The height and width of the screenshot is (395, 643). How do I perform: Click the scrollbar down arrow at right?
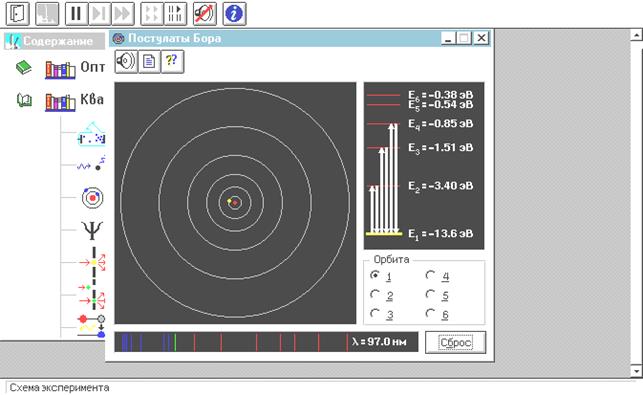pos(636,371)
